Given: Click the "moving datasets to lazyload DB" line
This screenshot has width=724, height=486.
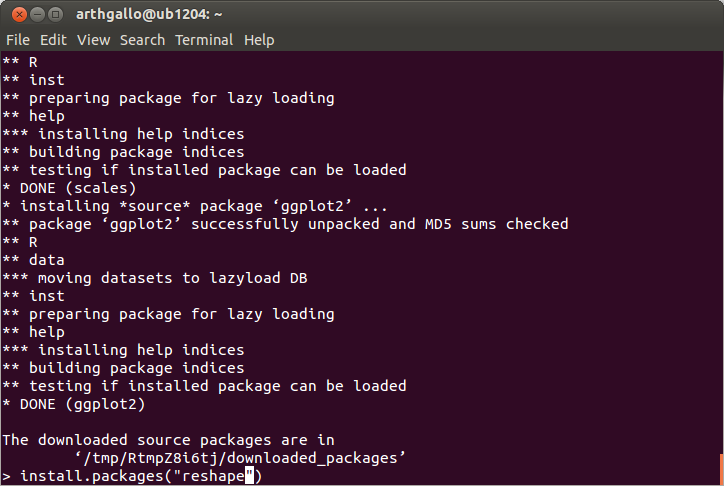Looking at the screenshot, I should [x=155, y=278].
